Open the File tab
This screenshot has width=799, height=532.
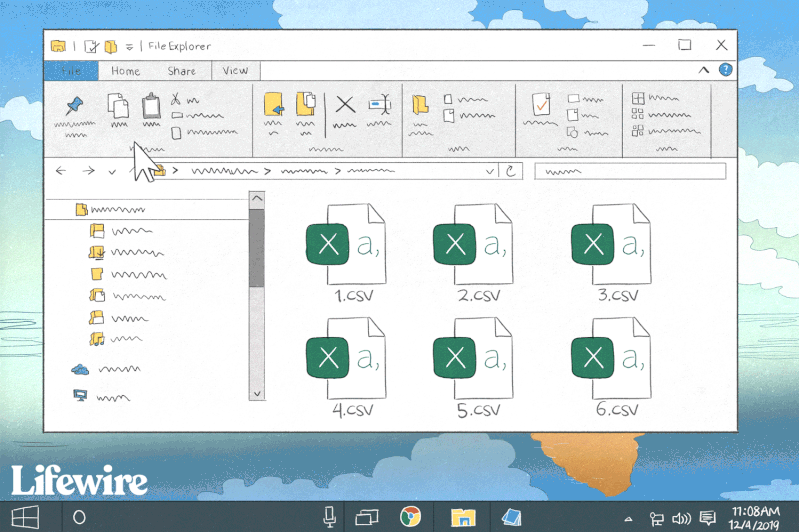[x=71, y=71]
